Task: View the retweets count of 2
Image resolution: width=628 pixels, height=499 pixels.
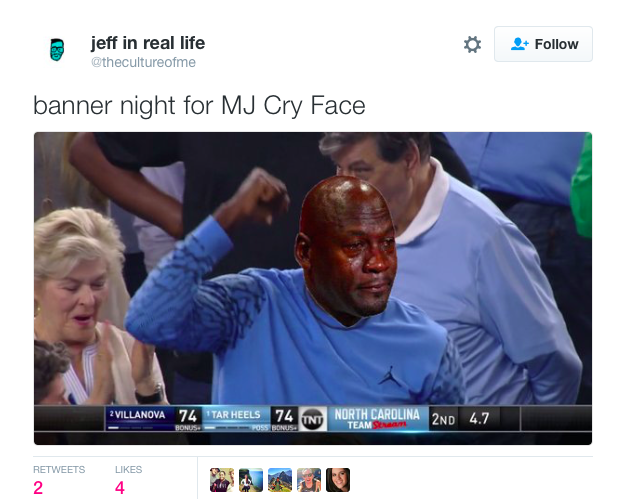Action: (38, 488)
